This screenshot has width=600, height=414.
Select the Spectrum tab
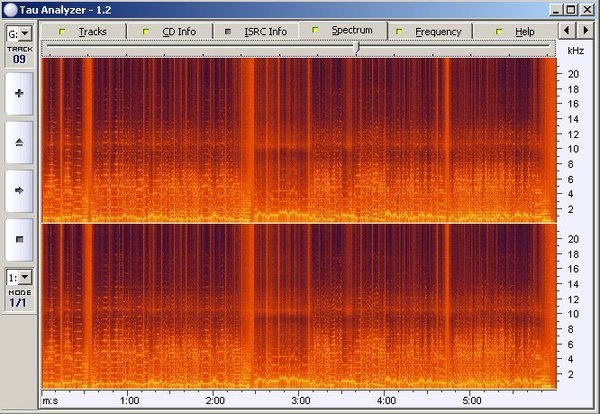point(343,30)
